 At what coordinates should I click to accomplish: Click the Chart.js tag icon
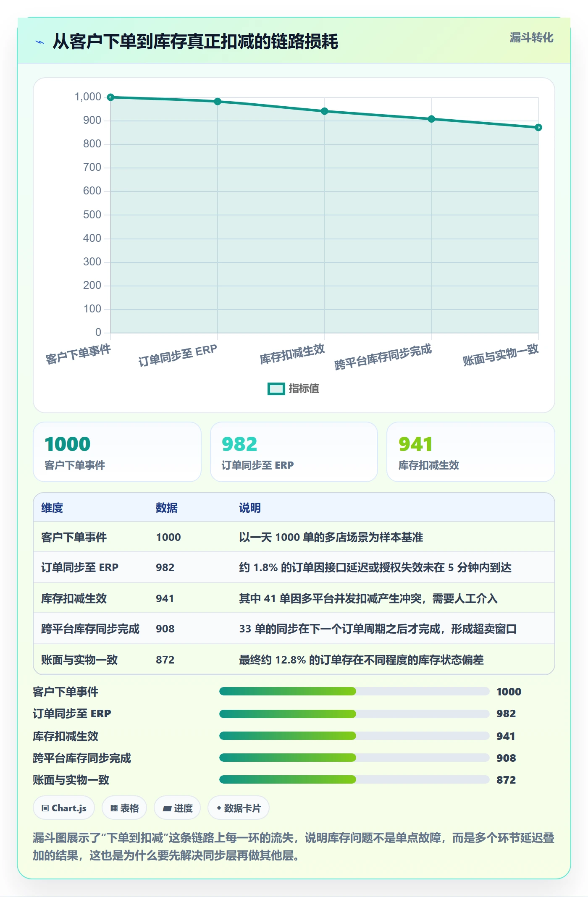pos(45,808)
